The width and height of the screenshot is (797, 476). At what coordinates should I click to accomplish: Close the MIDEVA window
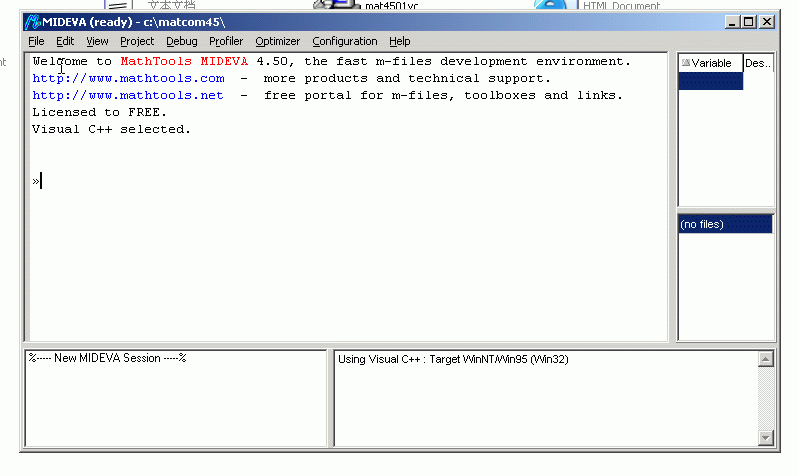pos(767,22)
